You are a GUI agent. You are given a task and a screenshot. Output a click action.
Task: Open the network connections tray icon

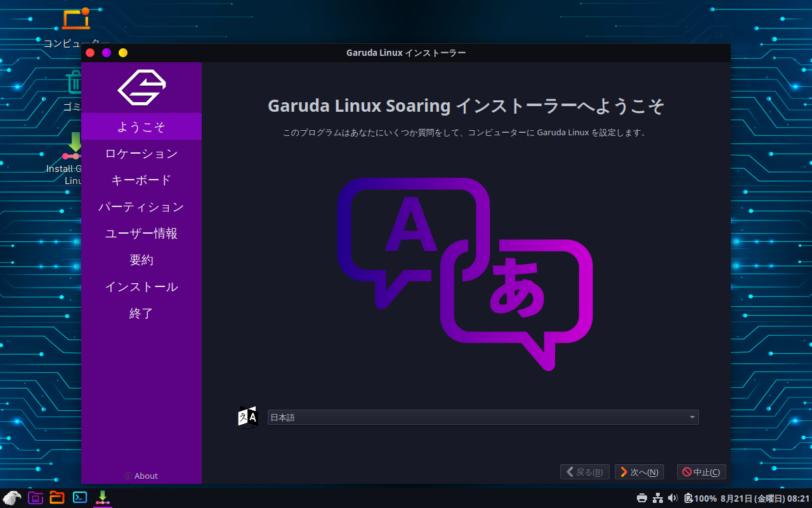[x=658, y=498]
